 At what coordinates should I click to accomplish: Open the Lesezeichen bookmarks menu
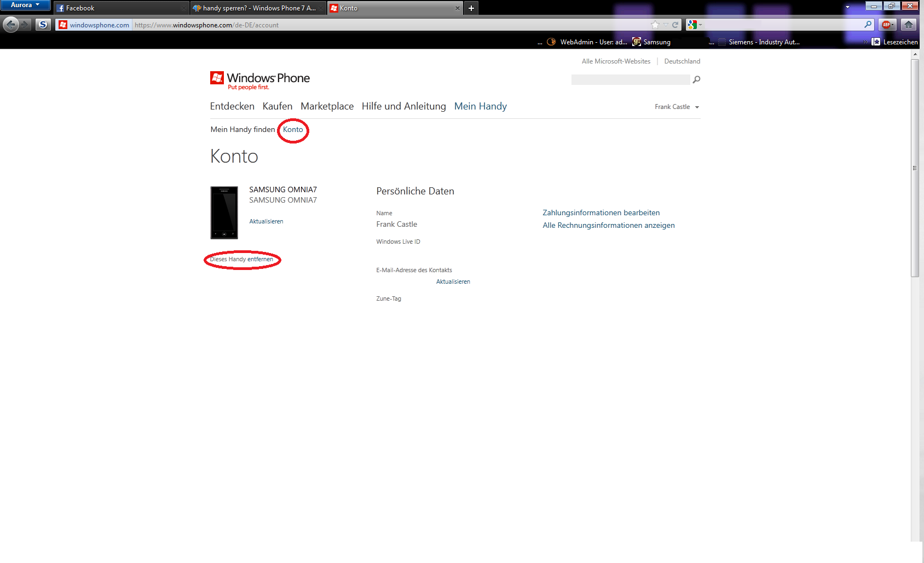(x=895, y=42)
